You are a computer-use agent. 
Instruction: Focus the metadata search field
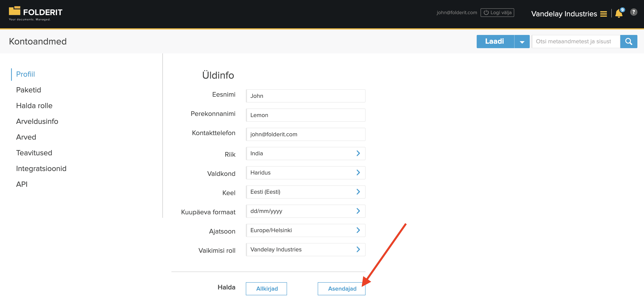pyautogui.click(x=576, y=42)
